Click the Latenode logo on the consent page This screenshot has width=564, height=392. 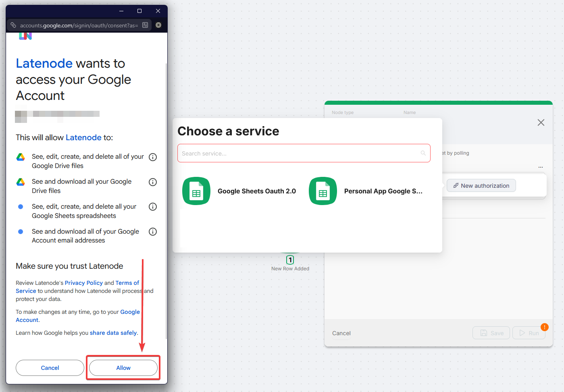(25, 35)
